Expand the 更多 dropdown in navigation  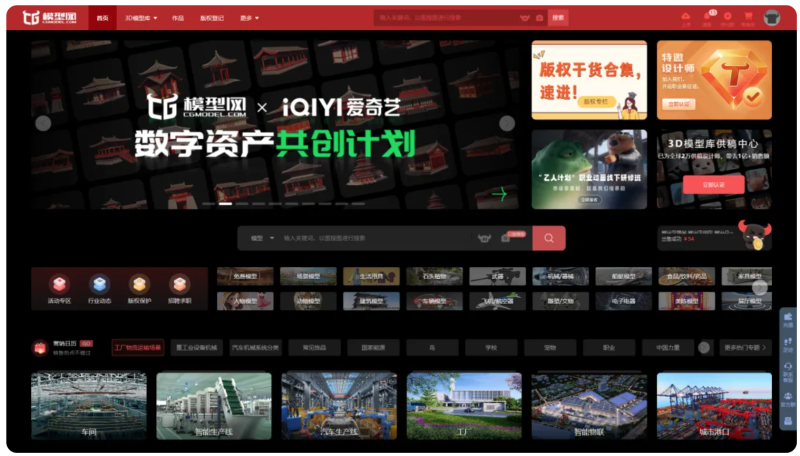pyautogui.click(x=249, y=18)
